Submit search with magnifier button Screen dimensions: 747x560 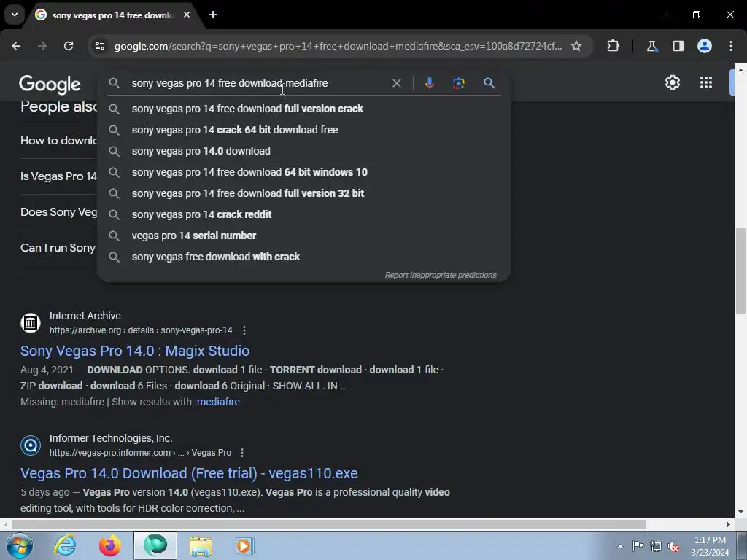489,83
